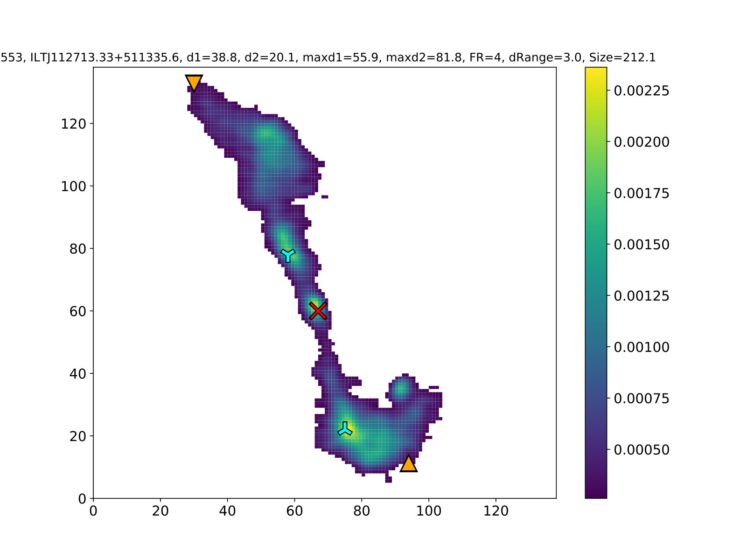This screenshot has height=560, width=747.
Task: Click the colorbar label 0.00225
Action: tap(642, 91)
